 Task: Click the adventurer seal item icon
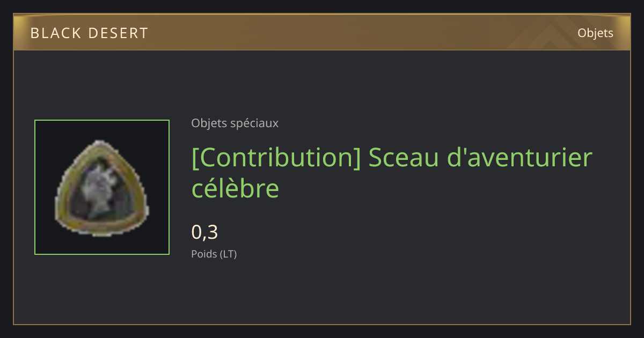tap(102, 188)
